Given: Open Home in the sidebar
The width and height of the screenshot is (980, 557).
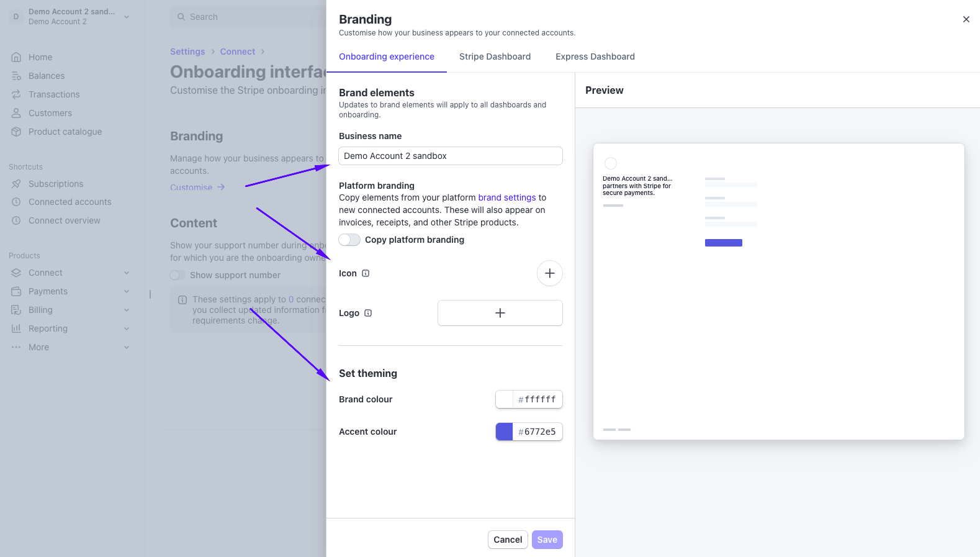Looking at the screenshot, I should point(40,57).
